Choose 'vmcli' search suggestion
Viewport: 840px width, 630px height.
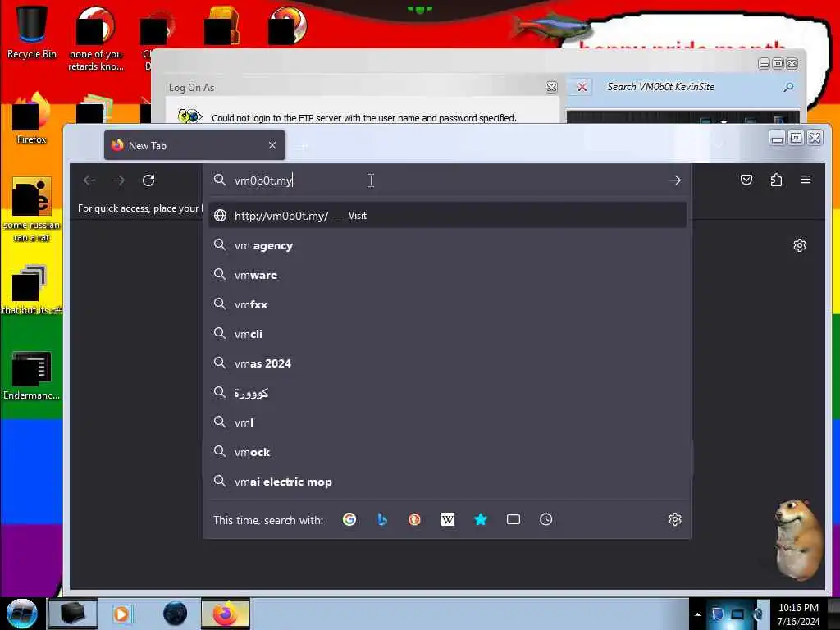coord(447,334)
